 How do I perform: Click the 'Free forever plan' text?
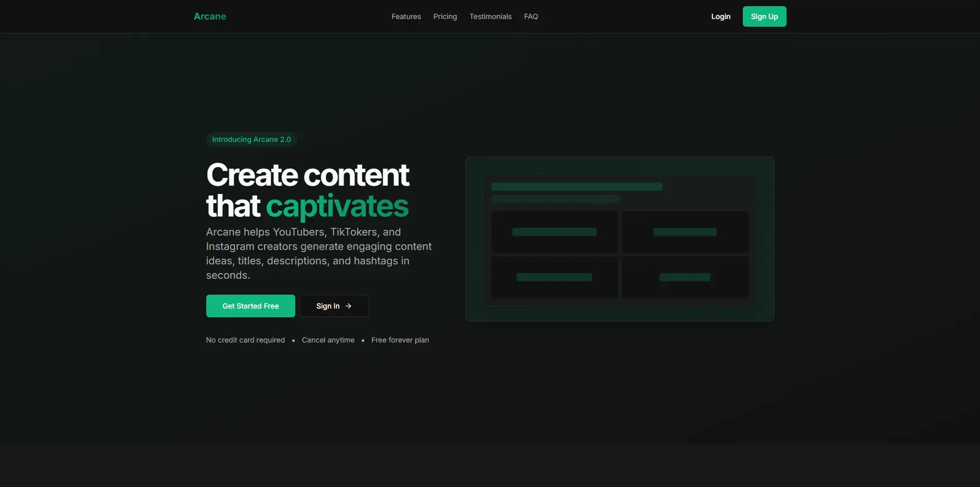[x=400, y=340]
